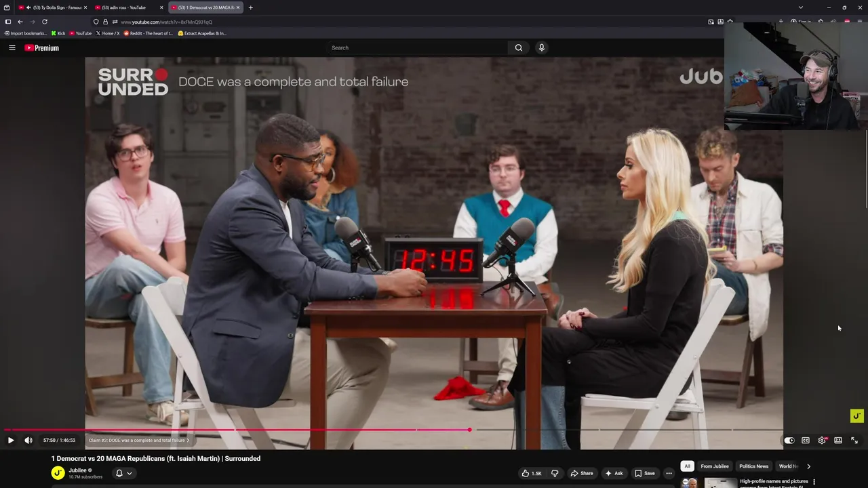The height and width of the screenshot is (488, 868).
Task: Toggle closed captions in the player
Action: [x=806, y=441]
